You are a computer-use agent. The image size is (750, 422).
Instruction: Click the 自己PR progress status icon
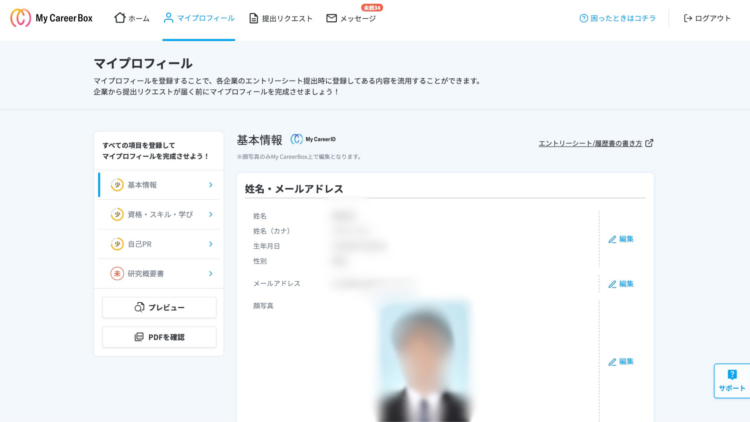point(117,244)
